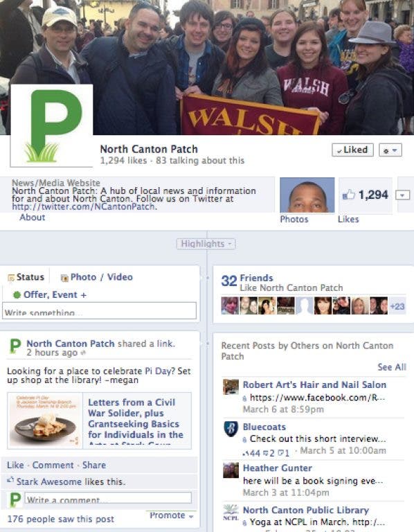
Task: Click the +23 more friends tile
Action: pyautogui.click(x=397, y=306)
